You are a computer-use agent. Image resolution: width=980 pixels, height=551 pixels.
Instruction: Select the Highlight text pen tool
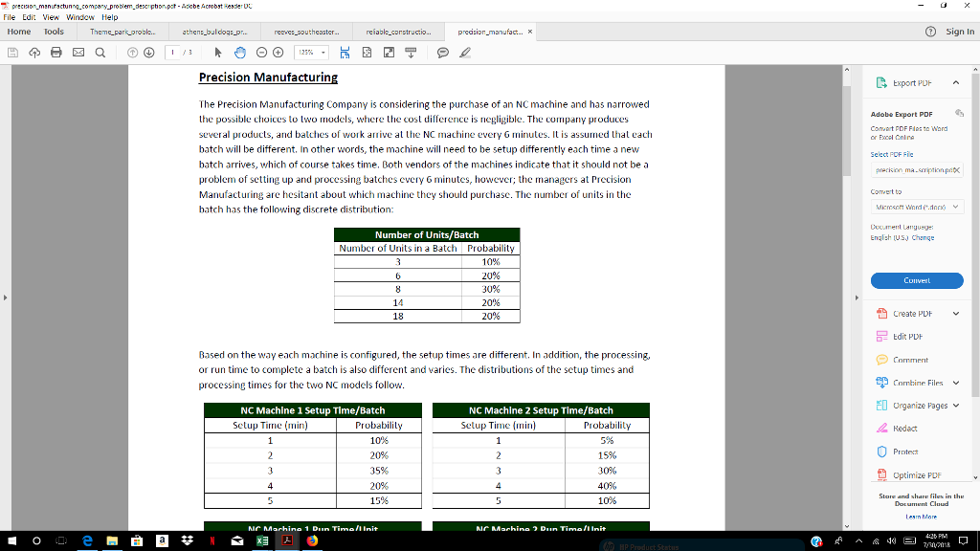click(x=465, y=53)
